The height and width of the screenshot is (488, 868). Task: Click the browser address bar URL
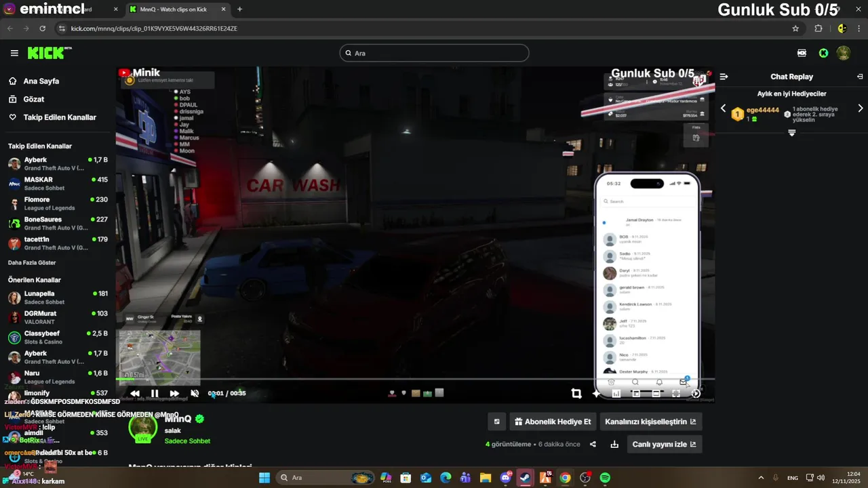[154, 28]
